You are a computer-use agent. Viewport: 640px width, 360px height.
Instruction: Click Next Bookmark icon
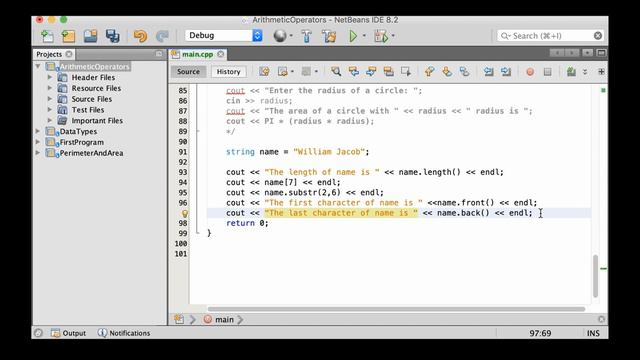tap(447, 71)
